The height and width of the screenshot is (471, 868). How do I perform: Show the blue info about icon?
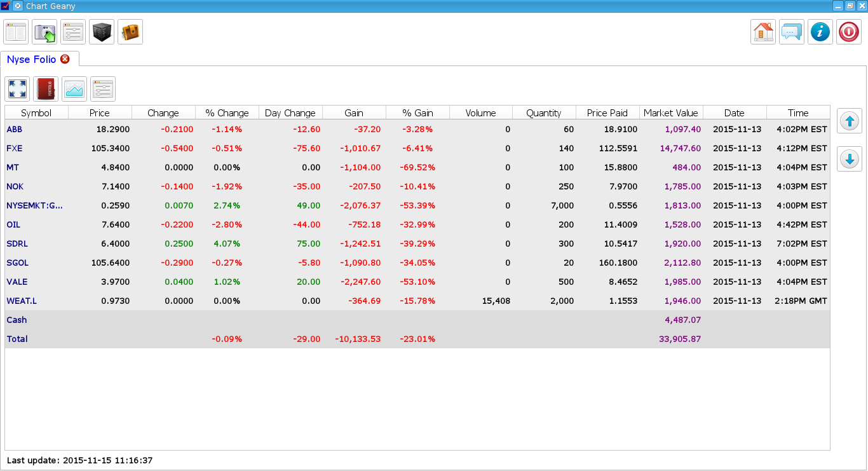820,32
